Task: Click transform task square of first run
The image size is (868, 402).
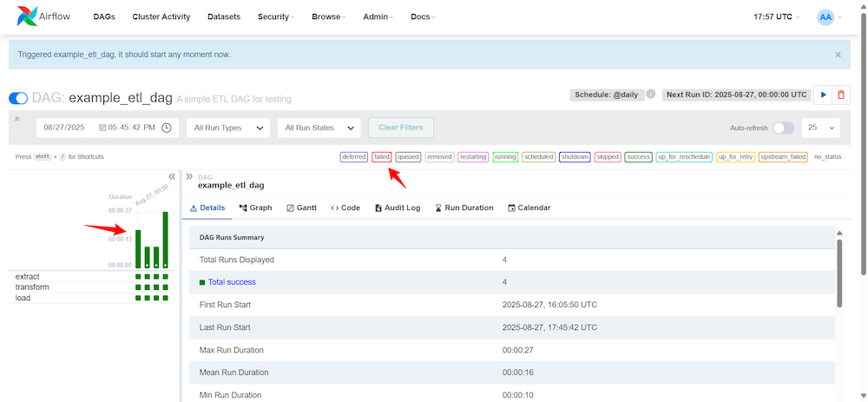Action: (138, 287)
